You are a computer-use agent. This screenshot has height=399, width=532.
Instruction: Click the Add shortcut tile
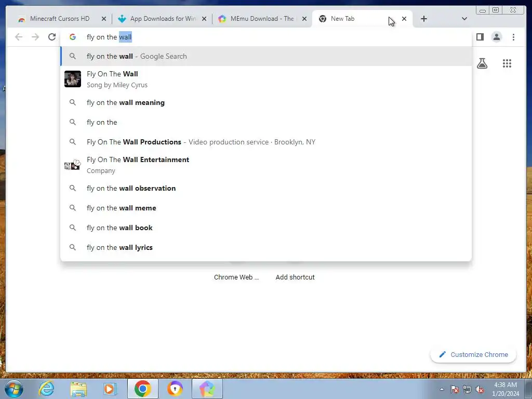click(295, 277)
